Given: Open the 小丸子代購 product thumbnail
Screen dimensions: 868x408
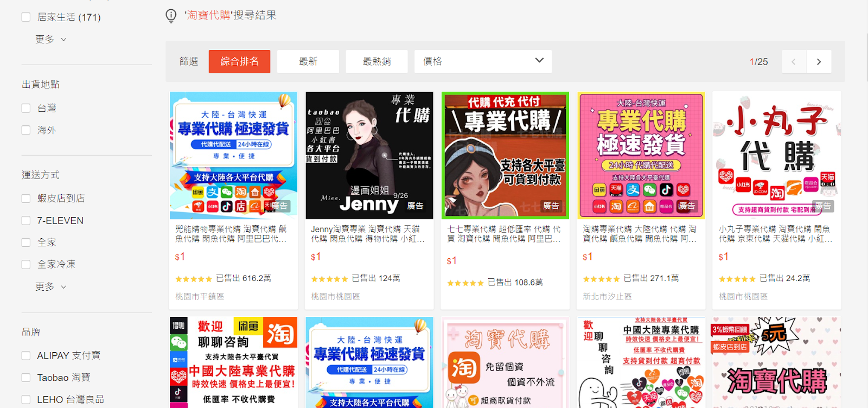Looking at the screenshot, I should pos(777,155).
